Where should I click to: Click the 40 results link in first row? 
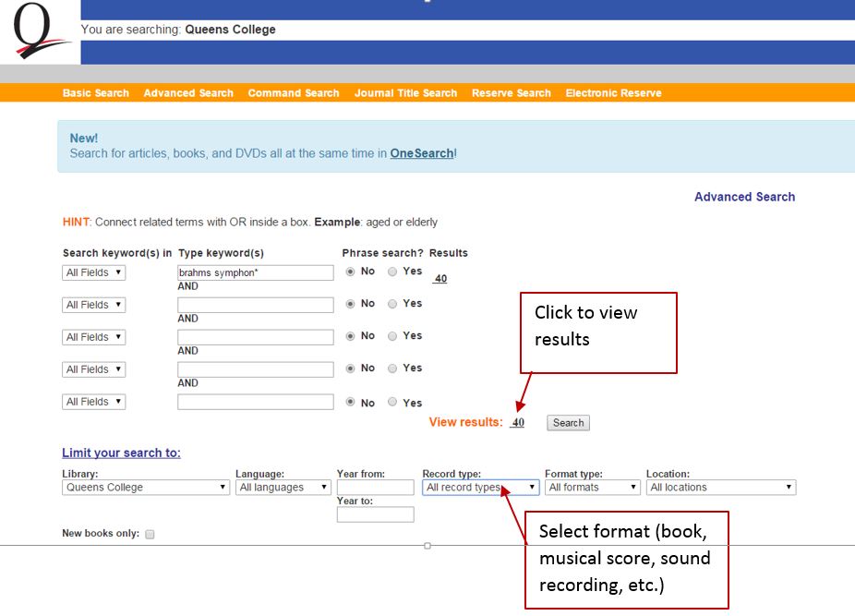click(x=440, y=279)
